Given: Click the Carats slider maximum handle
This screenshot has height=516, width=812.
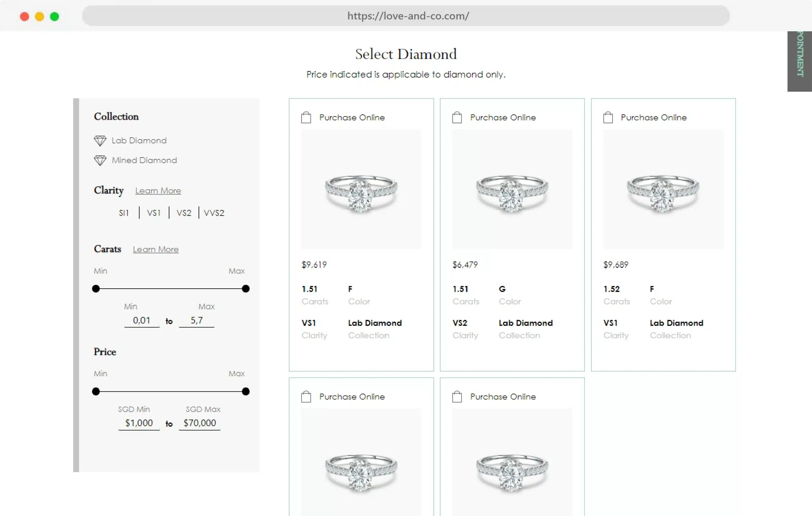Looking at the screenshot, I should point(245,289).
